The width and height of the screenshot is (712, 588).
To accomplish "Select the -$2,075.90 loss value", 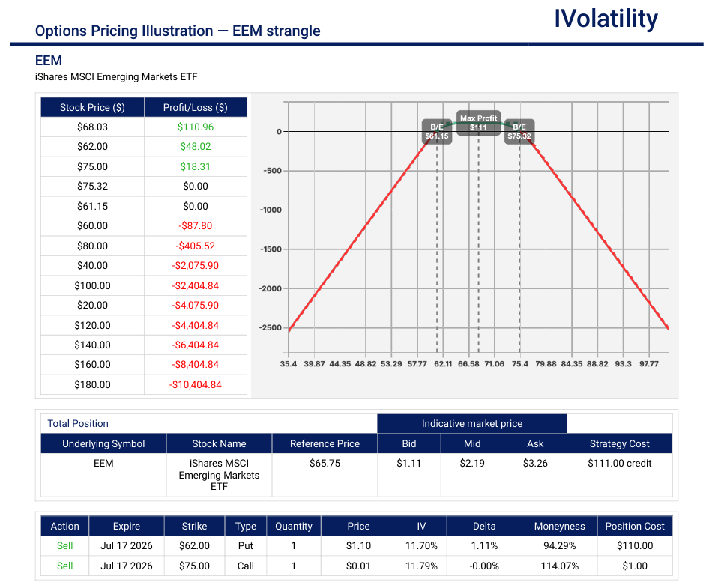I will [x=196, y=265].
